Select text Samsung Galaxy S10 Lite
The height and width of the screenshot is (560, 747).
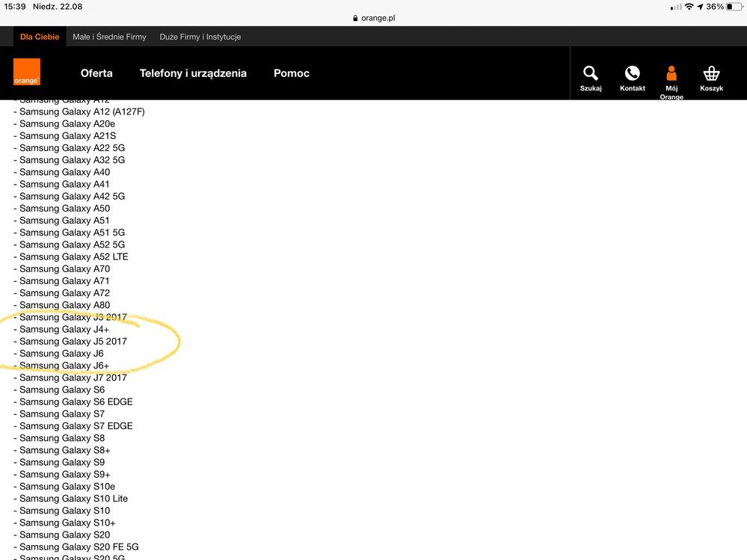point(74,499)
